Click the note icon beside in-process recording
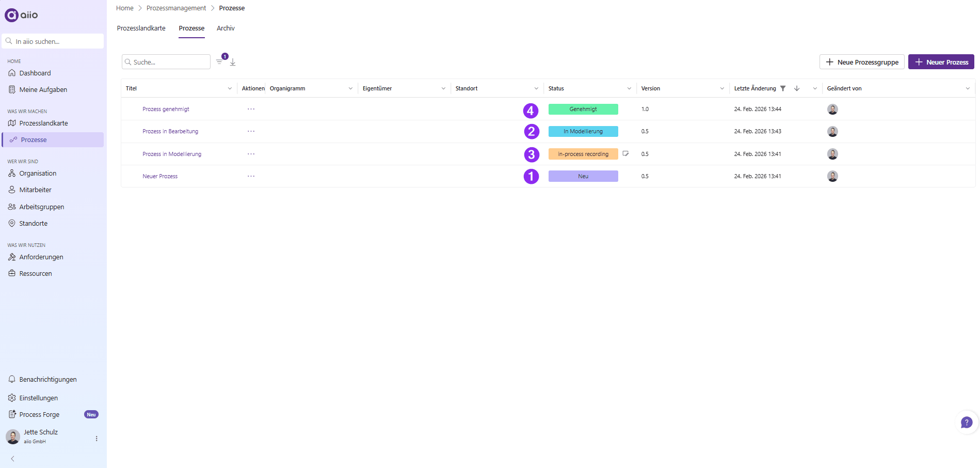Screen dimensions: 980x468 (x=625, y=153)
